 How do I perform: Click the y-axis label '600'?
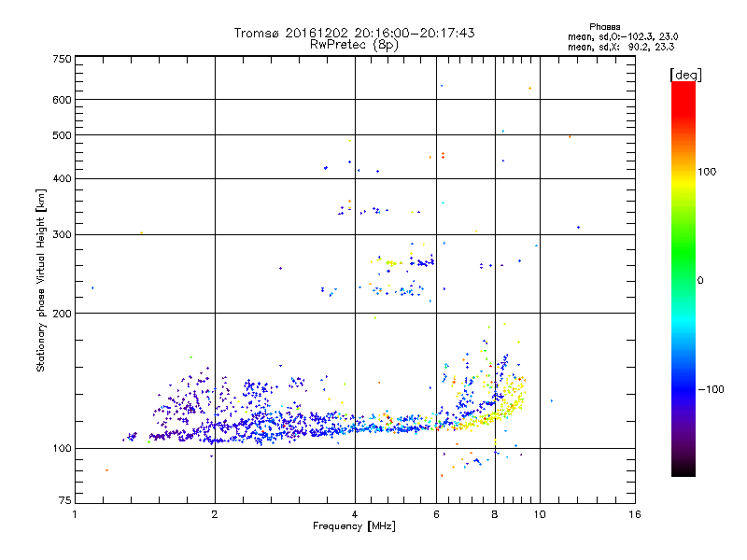(x=62, y=100)
